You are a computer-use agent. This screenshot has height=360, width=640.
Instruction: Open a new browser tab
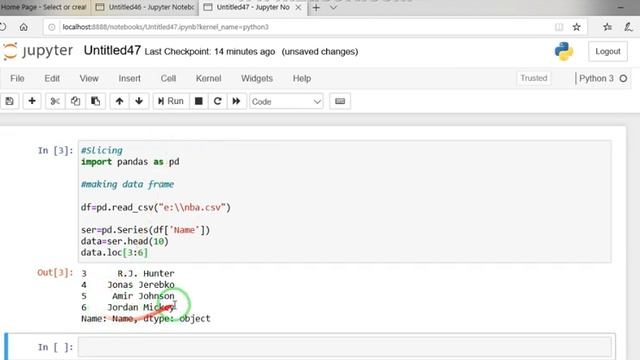click(316, 7)
